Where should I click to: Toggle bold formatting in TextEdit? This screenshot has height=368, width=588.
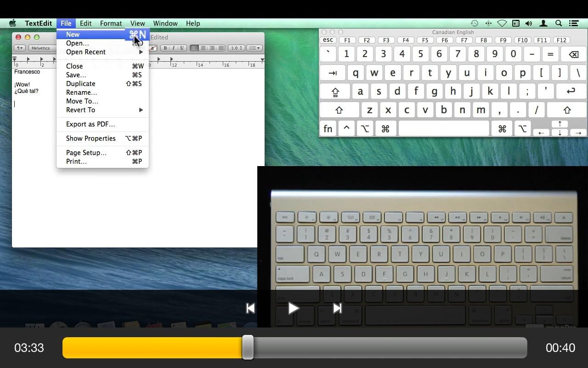pos(165,48)
